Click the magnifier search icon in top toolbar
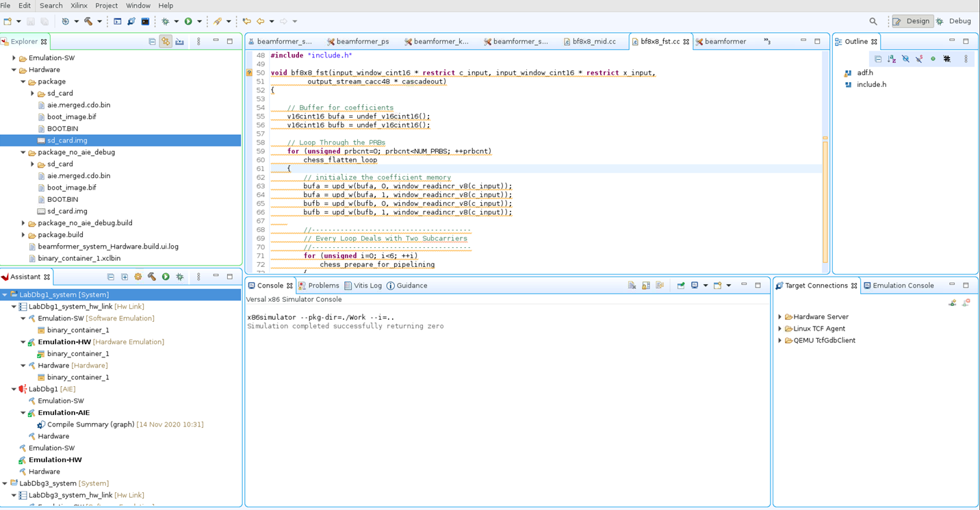 pyautogui.click(x=873, y=21)
